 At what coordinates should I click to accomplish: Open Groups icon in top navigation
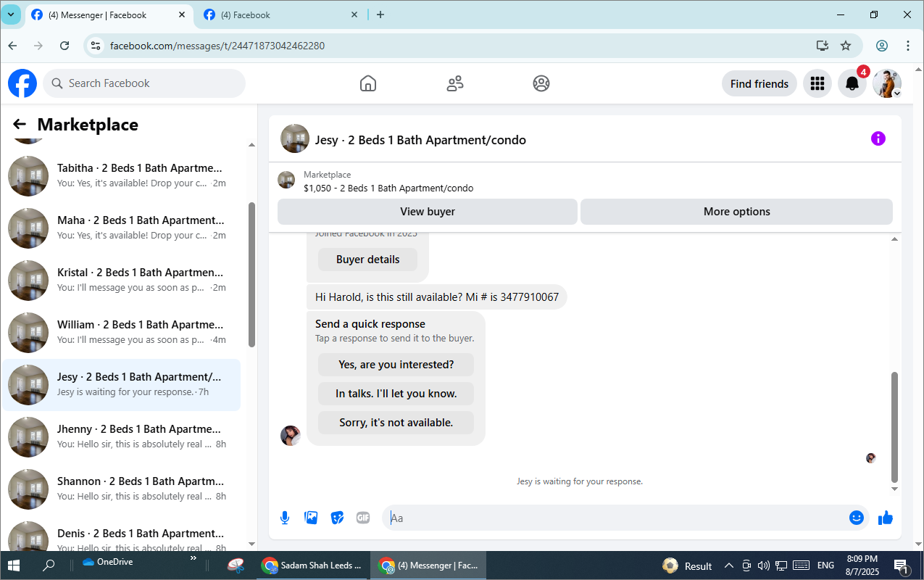click(541, 83)
